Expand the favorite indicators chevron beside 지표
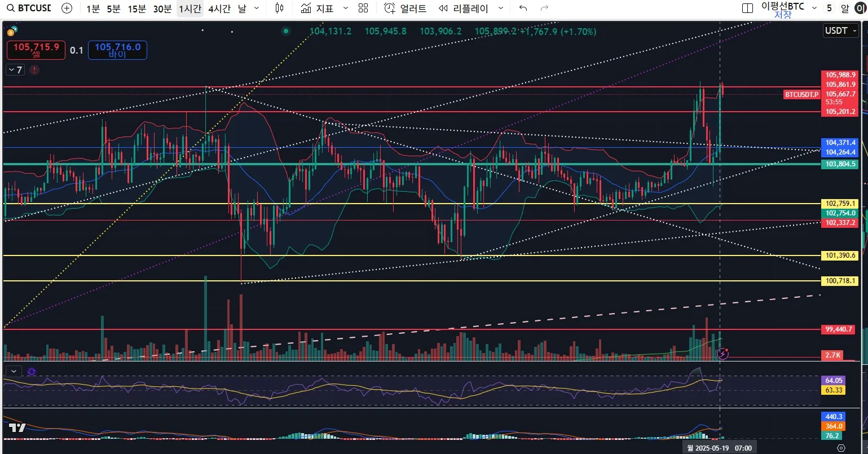 click(x=346, y=8)
